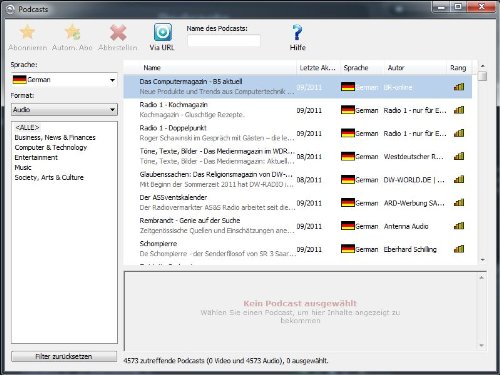The image size is (500, 375).
Task: Click the Autom. Abo star icon
Action: tap(72, 32)
